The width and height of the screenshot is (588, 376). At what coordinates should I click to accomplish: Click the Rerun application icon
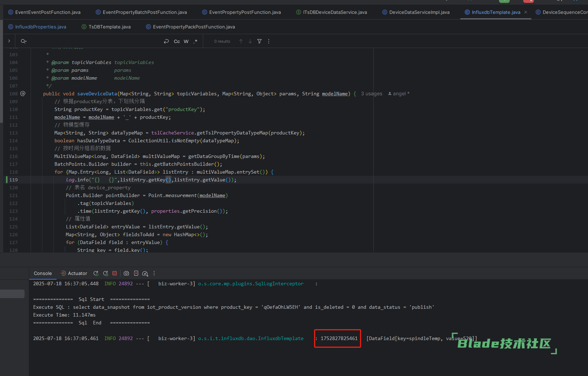[96, 273]
